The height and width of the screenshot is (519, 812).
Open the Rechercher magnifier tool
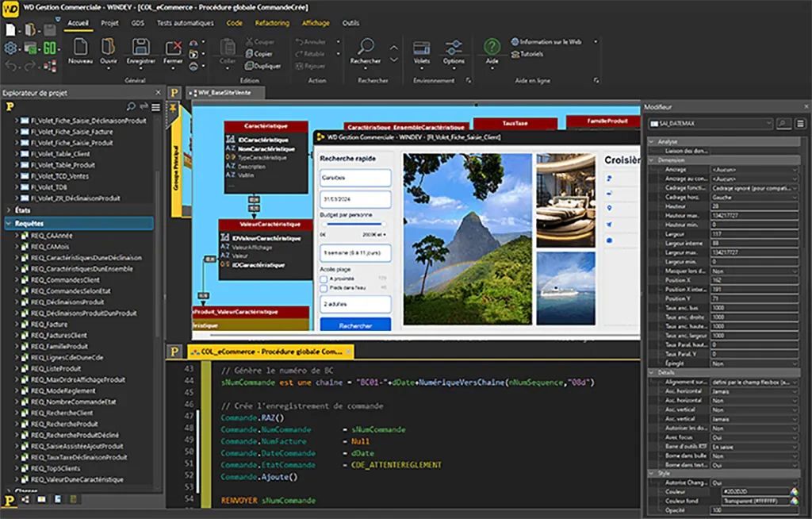pyautogui.click(x=366, y=48)
